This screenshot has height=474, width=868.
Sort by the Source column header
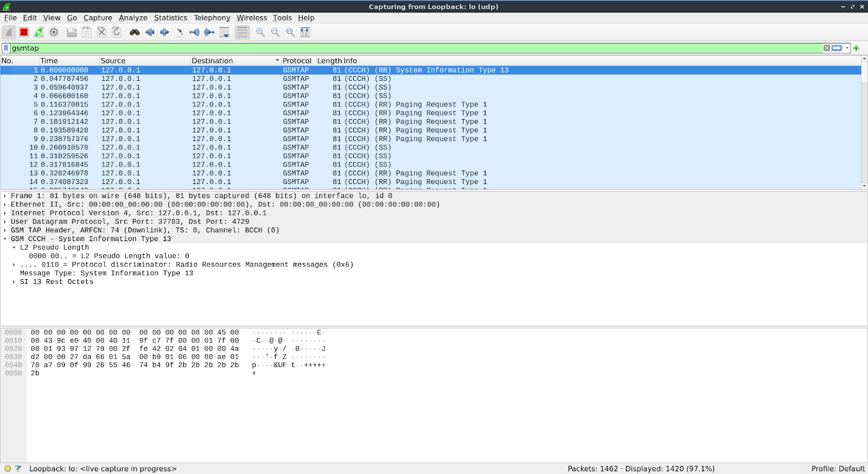click(x=144, y=61)
